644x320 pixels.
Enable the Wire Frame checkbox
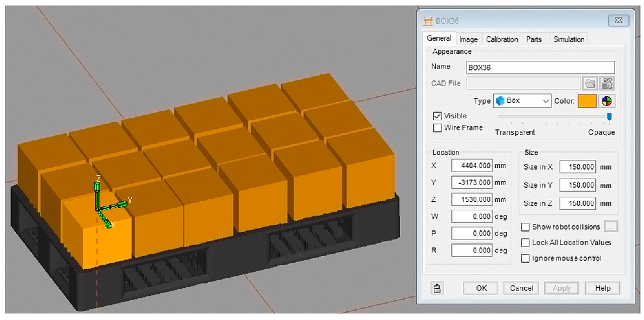tap(437, 128)
